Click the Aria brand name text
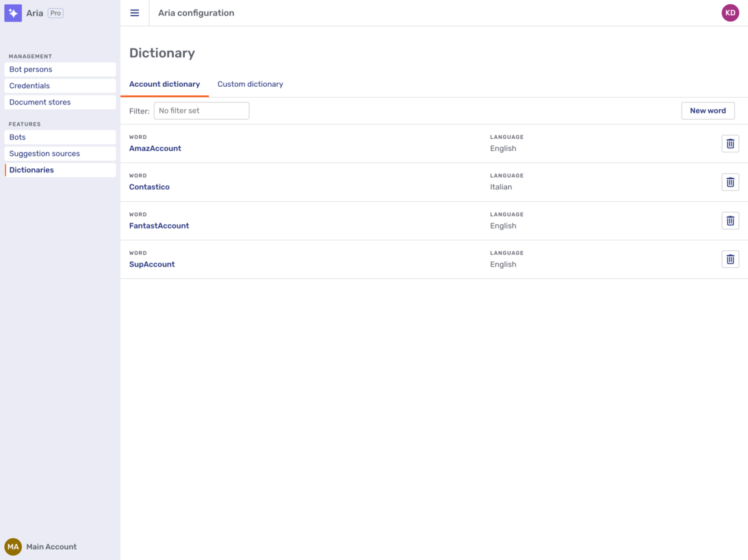This screenshot has height=560, width=748. click(x=34, y=13)
